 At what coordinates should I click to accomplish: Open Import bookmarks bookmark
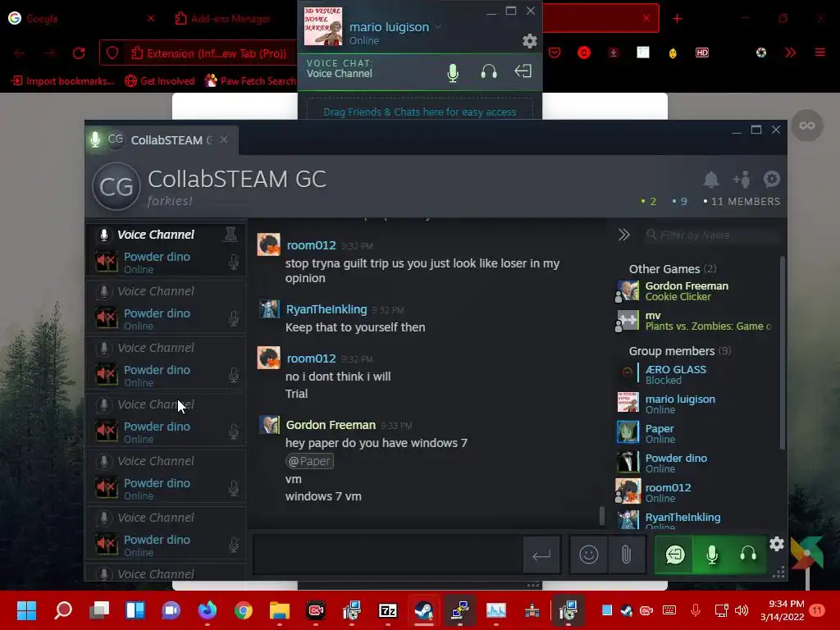click(63, 81)
